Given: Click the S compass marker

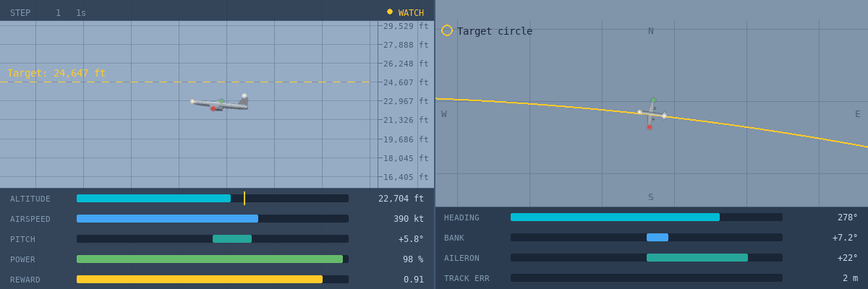Looking at the screenshot, I should 651,197.
